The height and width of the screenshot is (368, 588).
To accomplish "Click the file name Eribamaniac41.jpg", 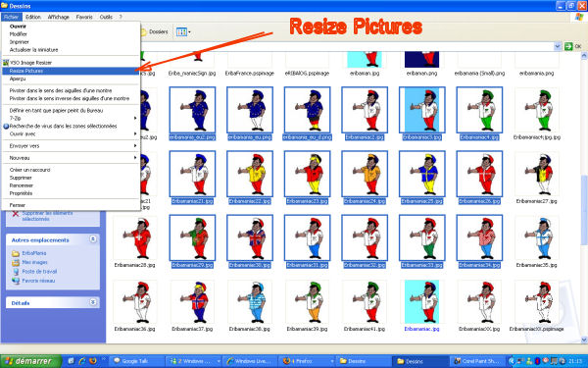I will coord(365,329).
